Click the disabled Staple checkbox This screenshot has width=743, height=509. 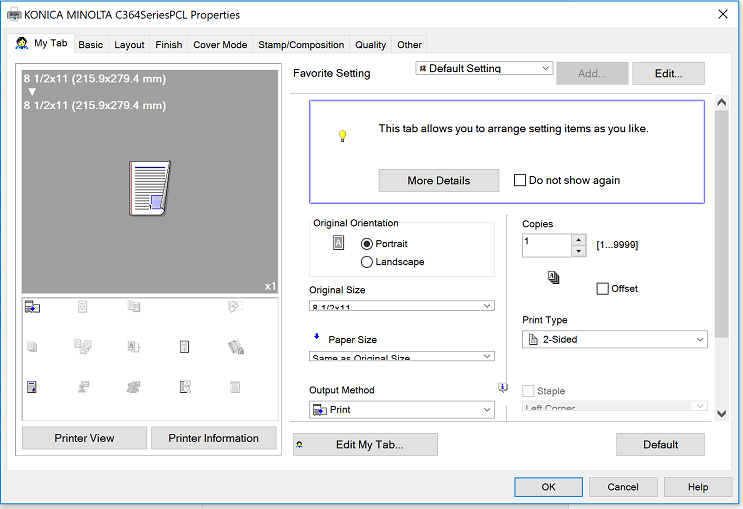(x=528, y=391)
